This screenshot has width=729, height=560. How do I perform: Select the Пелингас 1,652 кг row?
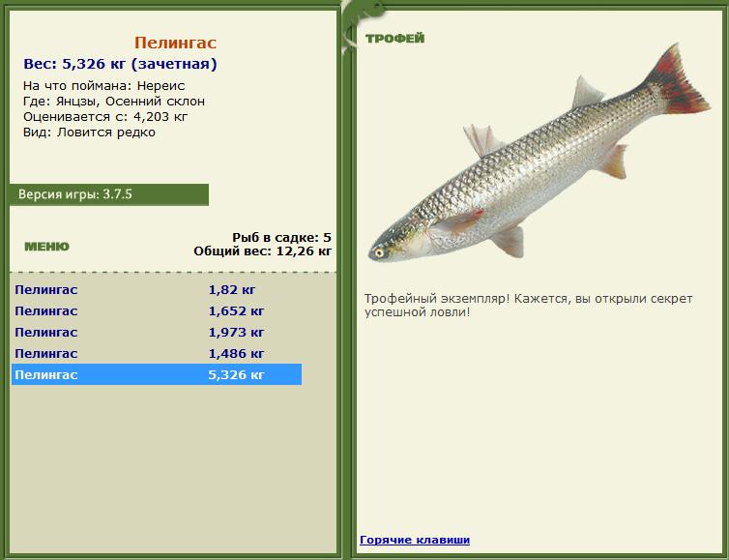tap(157, 311)
